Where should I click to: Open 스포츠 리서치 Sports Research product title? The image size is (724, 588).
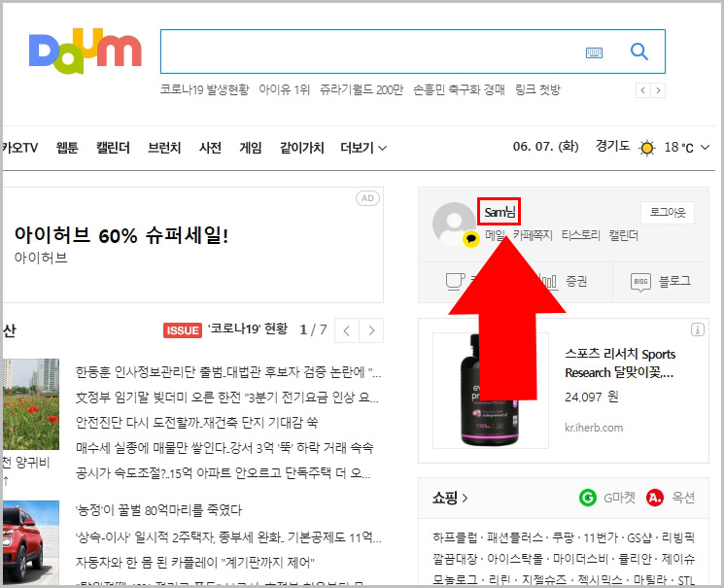[x=620, y=363]
